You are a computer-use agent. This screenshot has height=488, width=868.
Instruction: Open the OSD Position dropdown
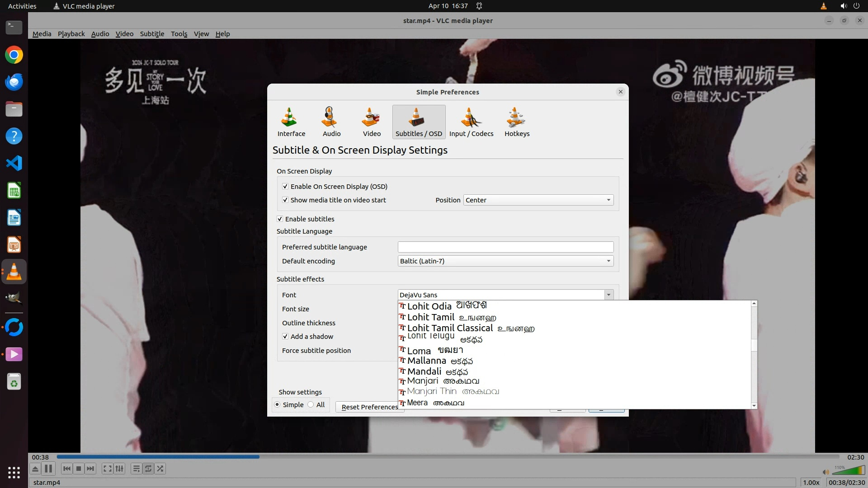point(538,200)
